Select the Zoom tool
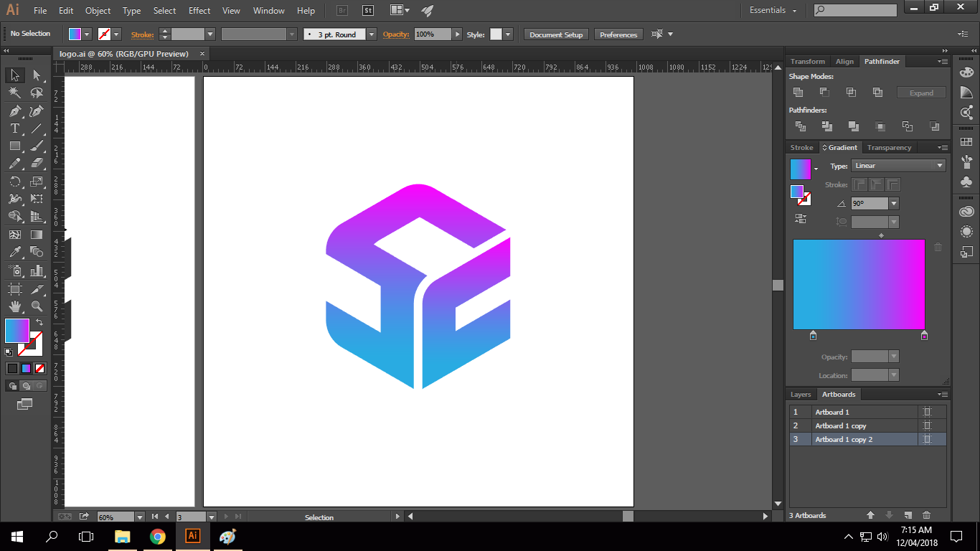Screen dimensions: 980x551 pyautogui.click(x=37, y=306)
